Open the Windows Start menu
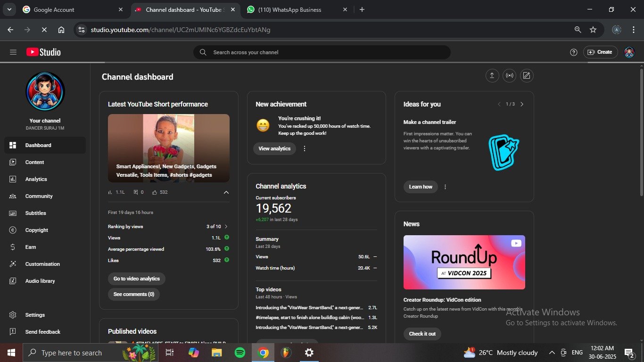 tap(11, 353)
